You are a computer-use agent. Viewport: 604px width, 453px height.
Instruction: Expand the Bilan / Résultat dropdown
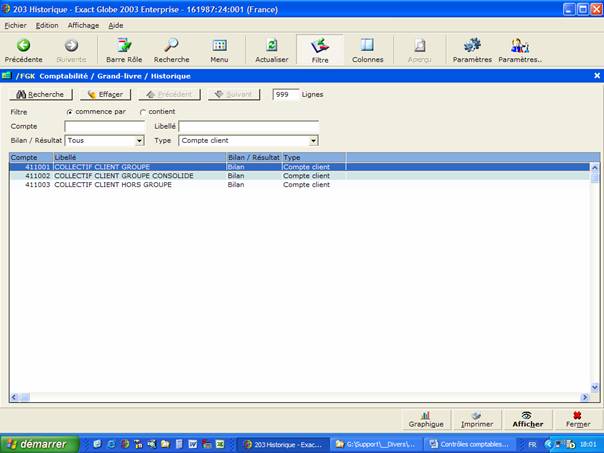tap(139, 141)
